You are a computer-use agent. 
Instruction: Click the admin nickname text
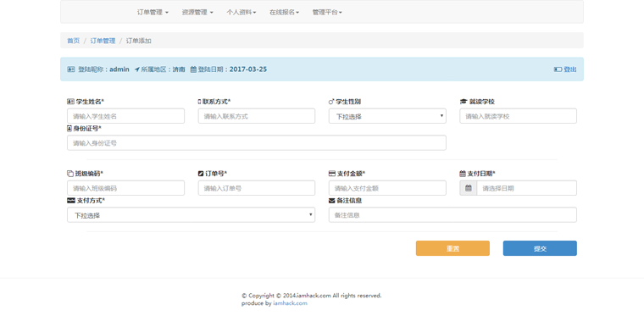point(119,69)
